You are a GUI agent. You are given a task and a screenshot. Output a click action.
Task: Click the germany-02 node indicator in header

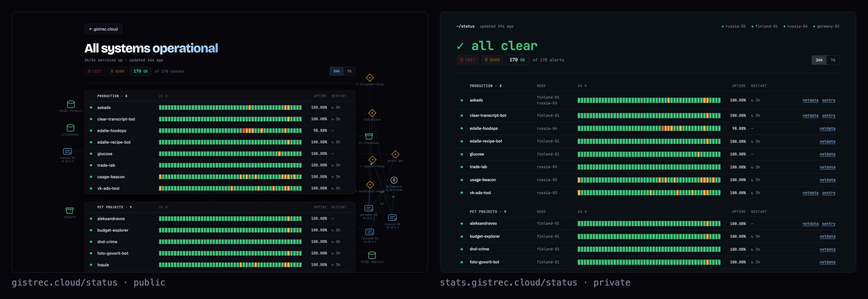[x=826, y=26]
